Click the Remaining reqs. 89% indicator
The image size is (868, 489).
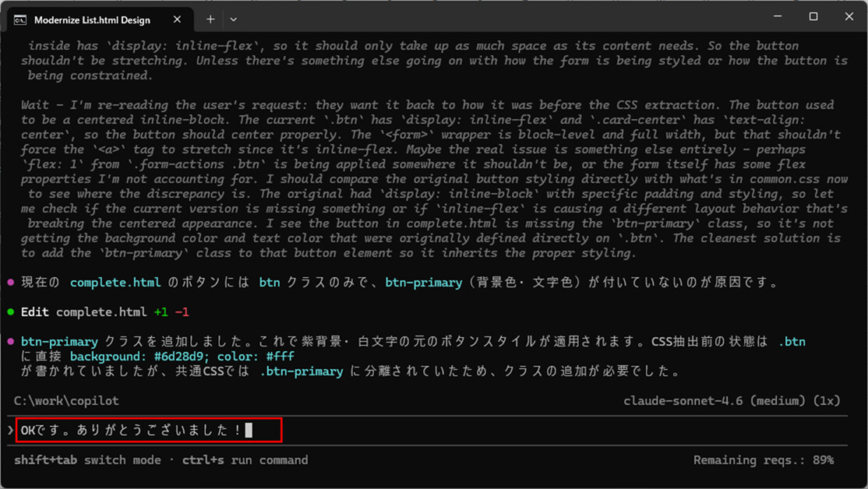click(763, 460)
